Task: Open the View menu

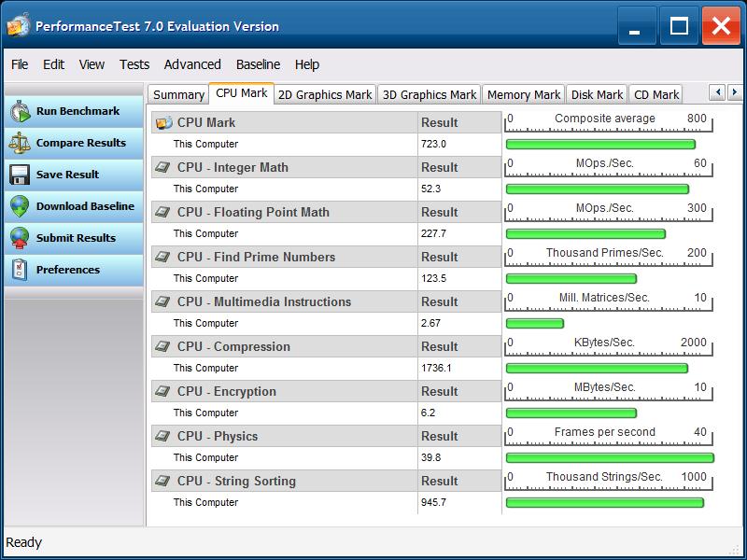Action: click(92, 64)
